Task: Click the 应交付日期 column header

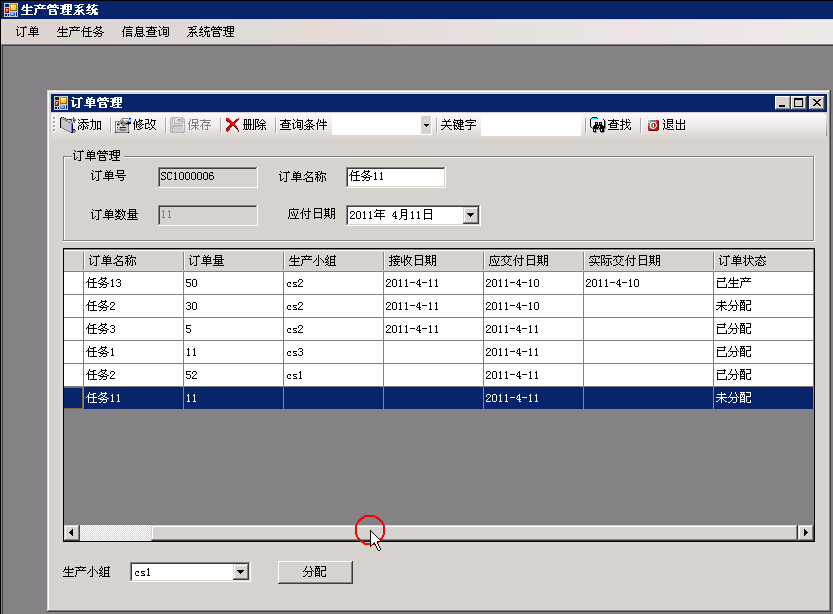Action: coord(533,261)
